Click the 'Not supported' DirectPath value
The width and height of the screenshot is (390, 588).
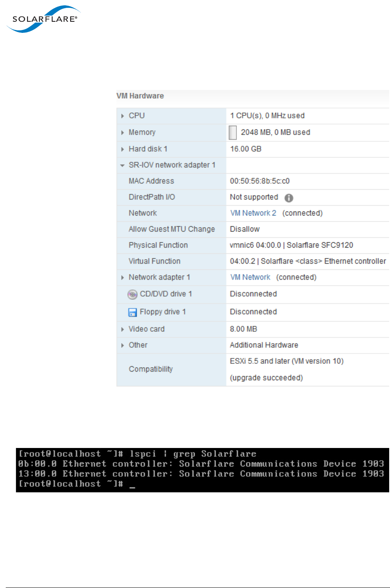tap(254, 197)
